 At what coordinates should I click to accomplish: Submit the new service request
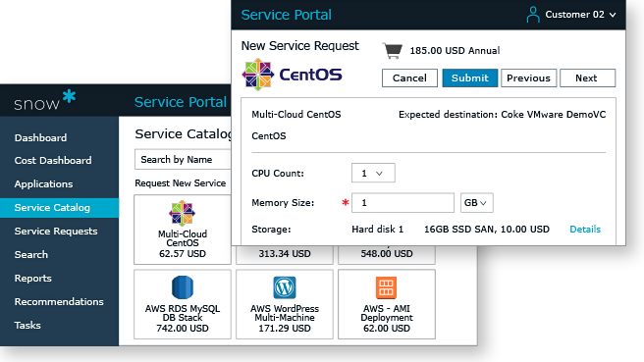pos(470,78)
